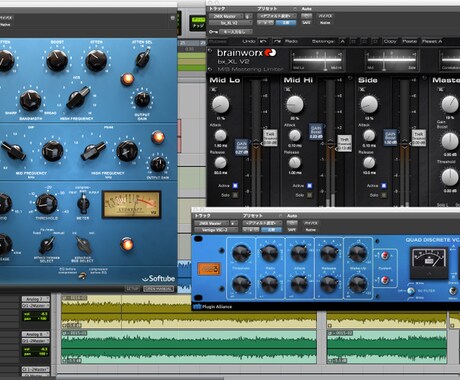Click the THRESHOLD knob in Softube compressor
460x380 pixels.
point(46,203)
